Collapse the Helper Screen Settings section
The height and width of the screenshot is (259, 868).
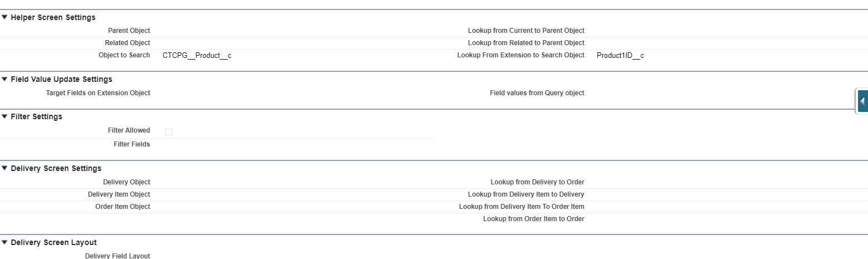pos(4,17)
